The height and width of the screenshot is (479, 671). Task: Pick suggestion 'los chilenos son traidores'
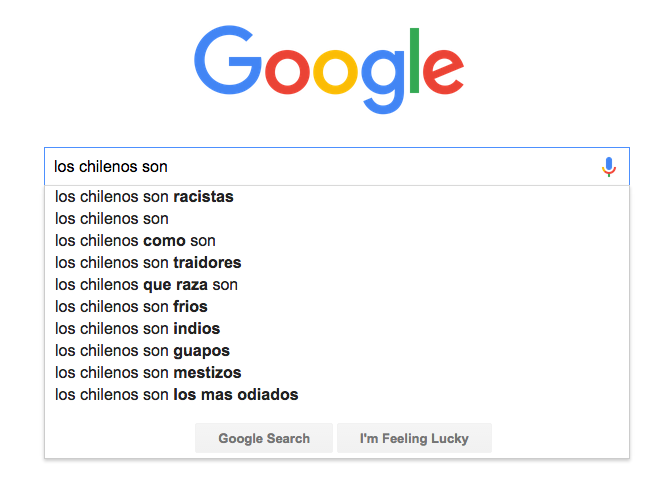pos(337,263)
